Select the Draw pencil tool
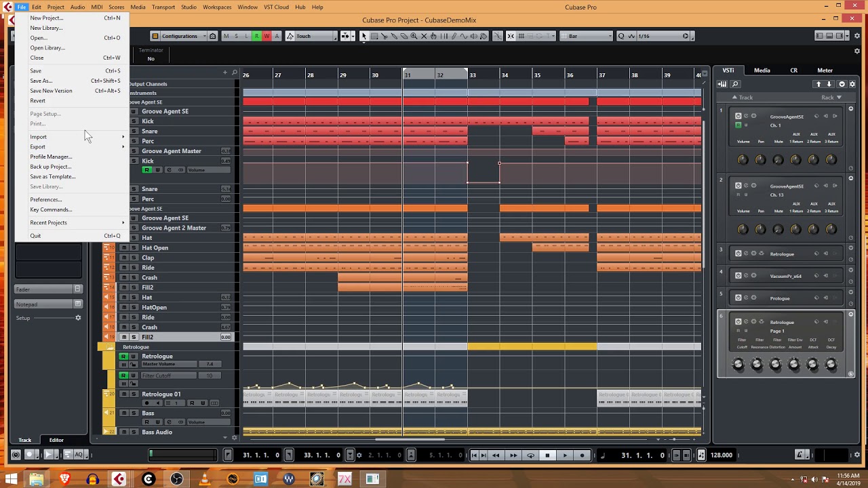This screenshot has width=868, height=488. 454,36
